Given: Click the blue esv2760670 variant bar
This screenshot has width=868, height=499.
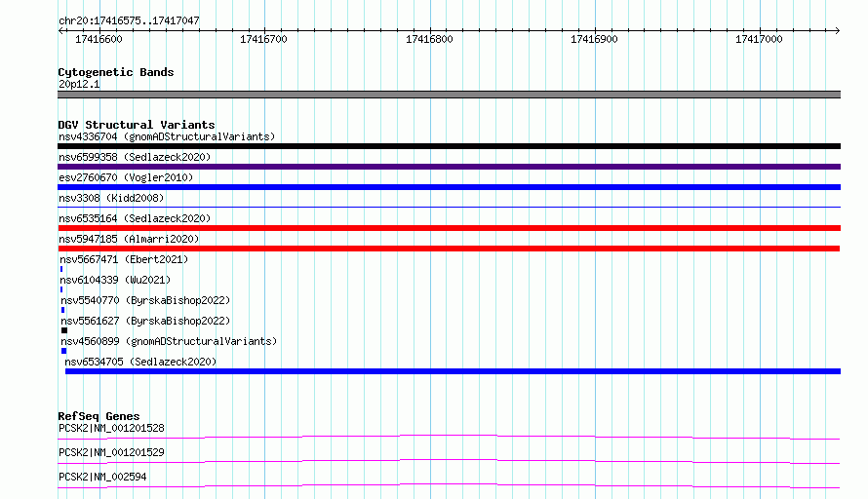Looking at the screenshot, I should [449, 187].
